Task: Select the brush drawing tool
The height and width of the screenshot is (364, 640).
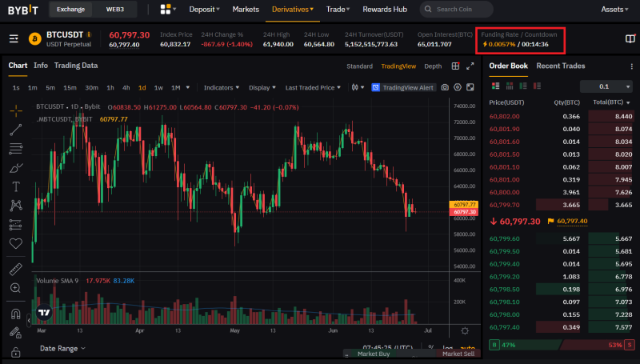Action: click(16, 168)
